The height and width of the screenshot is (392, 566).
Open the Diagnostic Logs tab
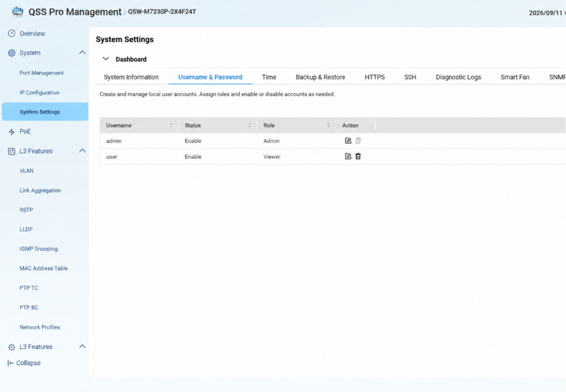point(458,77)
